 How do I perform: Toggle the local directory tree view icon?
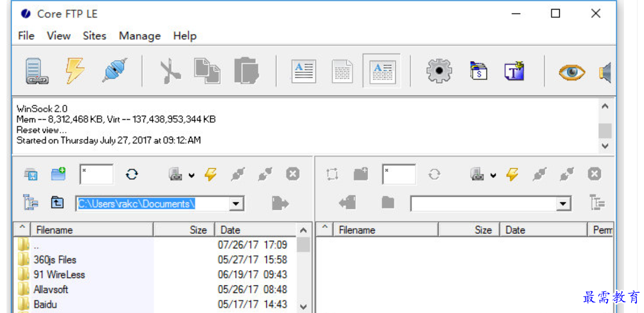point(31,202)
